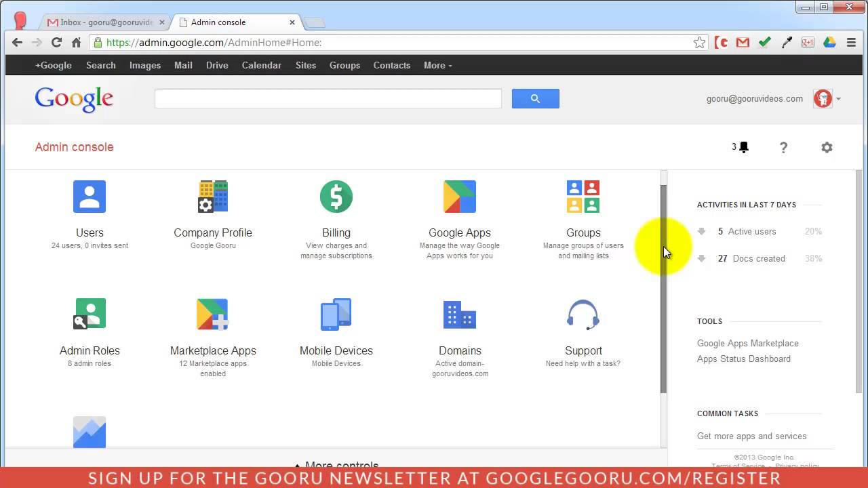The width and height of the screenshot is (868, 488).
Task: Open the Billing dollar icon
Action: point(336,197)
